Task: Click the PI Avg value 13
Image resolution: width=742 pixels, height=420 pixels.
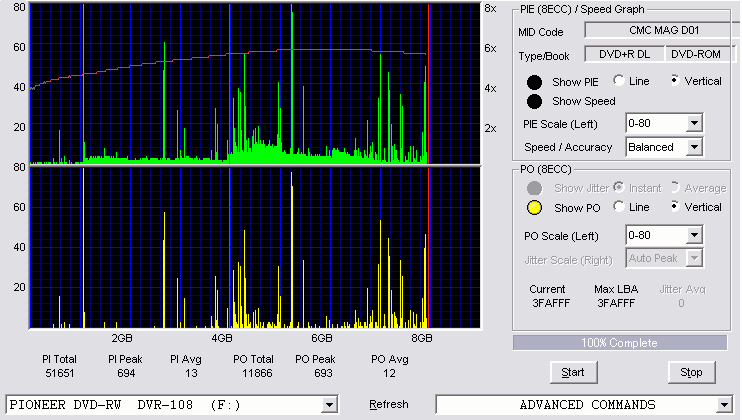Action: click(x=191, y=374)
